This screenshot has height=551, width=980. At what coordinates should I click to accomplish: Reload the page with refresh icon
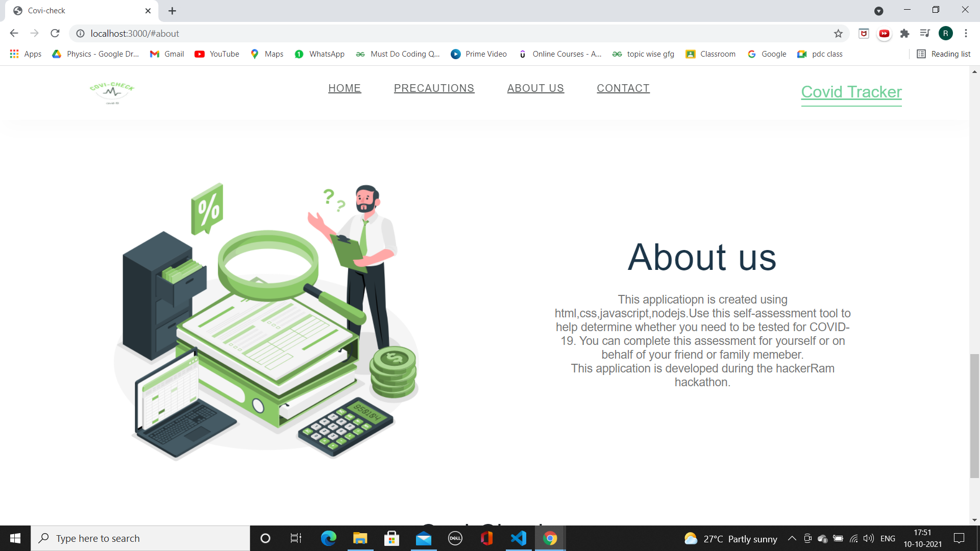point(55,34)
